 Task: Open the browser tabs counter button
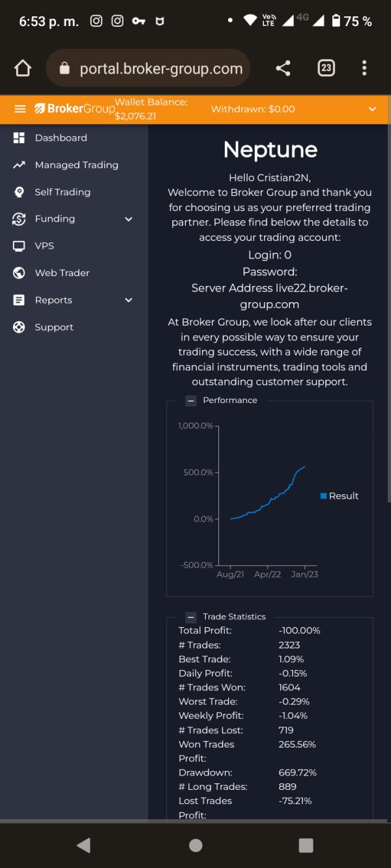(326, 68)
